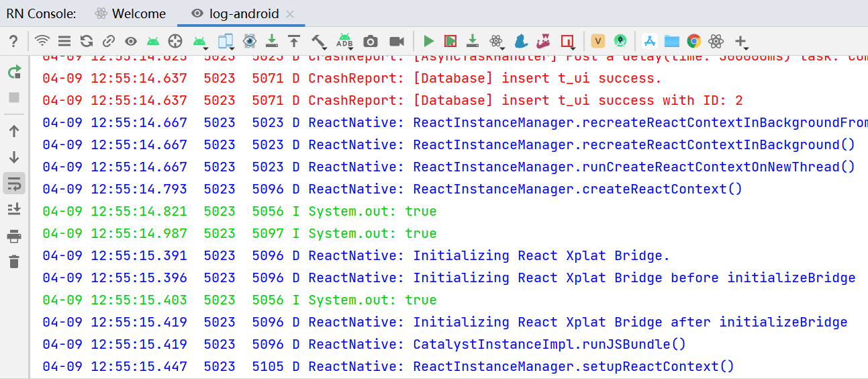Screen dimensions: 868x379
Task: Click the Wi-Fi connection icon
Action: (42, 41)
